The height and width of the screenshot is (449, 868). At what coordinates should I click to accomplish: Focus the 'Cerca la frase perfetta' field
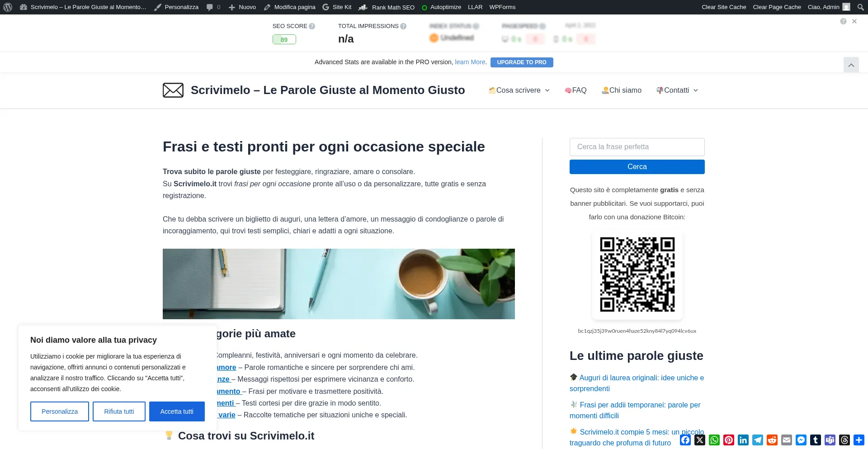pyautogui.click(x=637, y=147)
